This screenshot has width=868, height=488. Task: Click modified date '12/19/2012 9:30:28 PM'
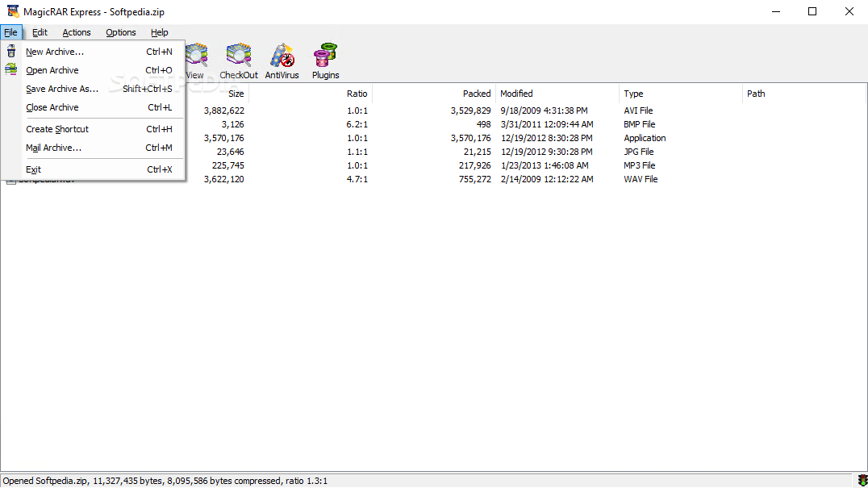[x=546, y=152]
